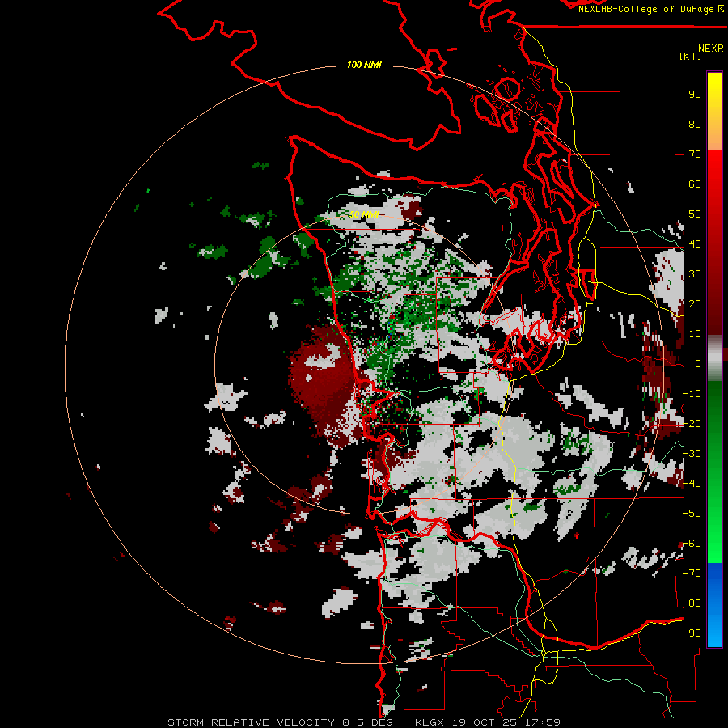The image size is (728, 728).
Task: Click the 80 value on velocity scale
Action: (x=695, y=125)
